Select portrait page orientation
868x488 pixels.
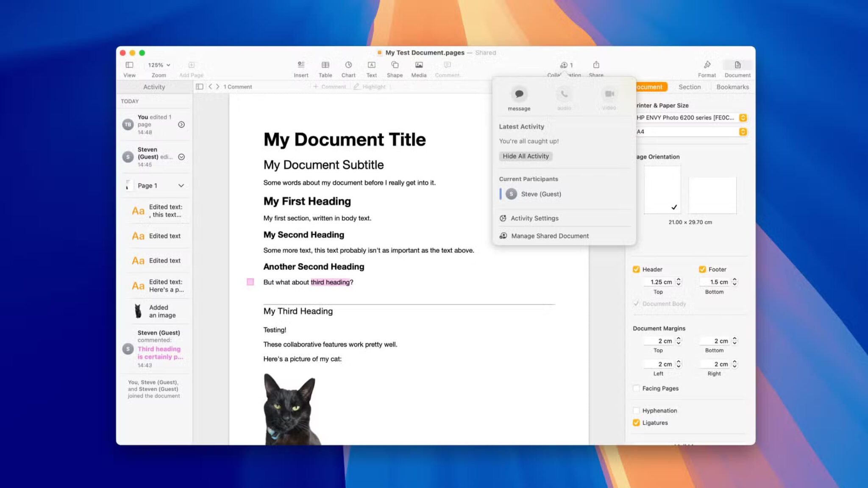[662, 190]
